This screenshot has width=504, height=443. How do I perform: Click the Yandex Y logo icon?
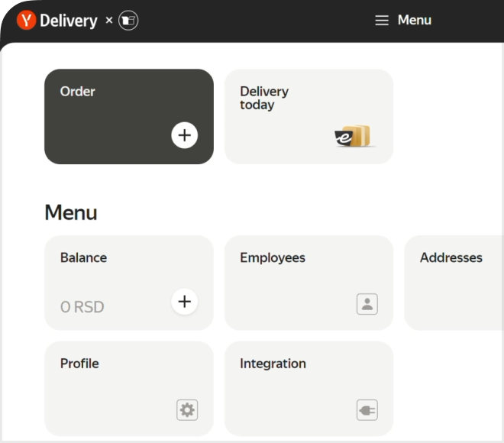pos(27,21)
